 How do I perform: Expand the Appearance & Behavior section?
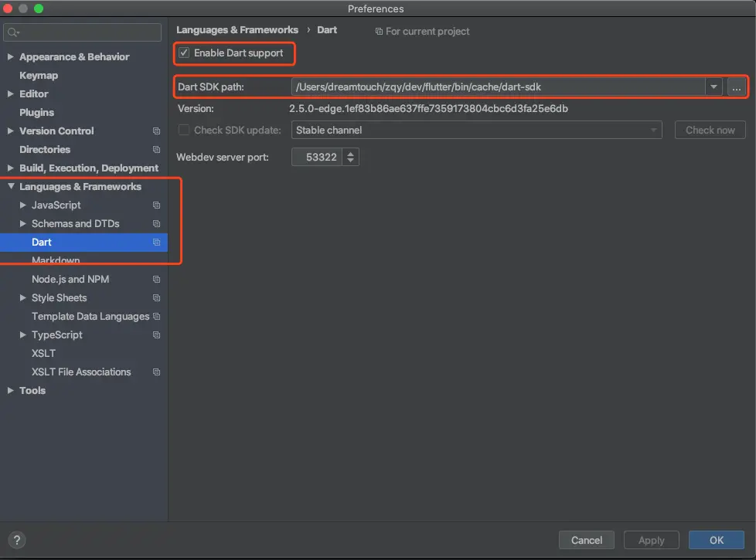click(10, 57)
